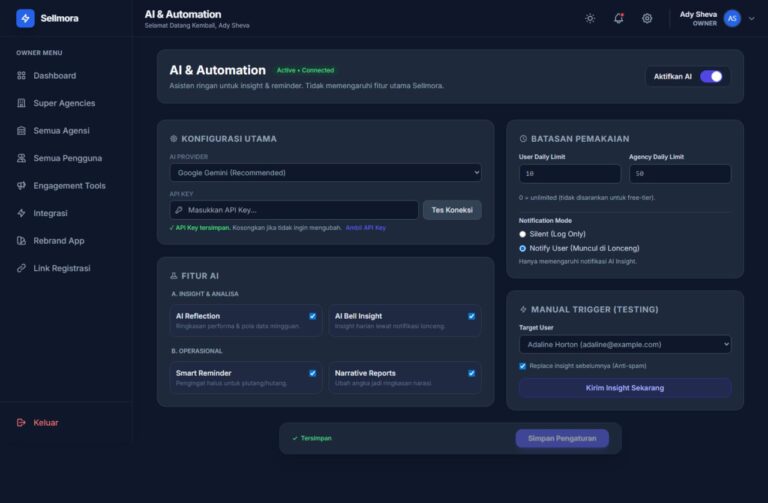
Task: Navigate to Semua Pengguna page
Action: (67, 158)
